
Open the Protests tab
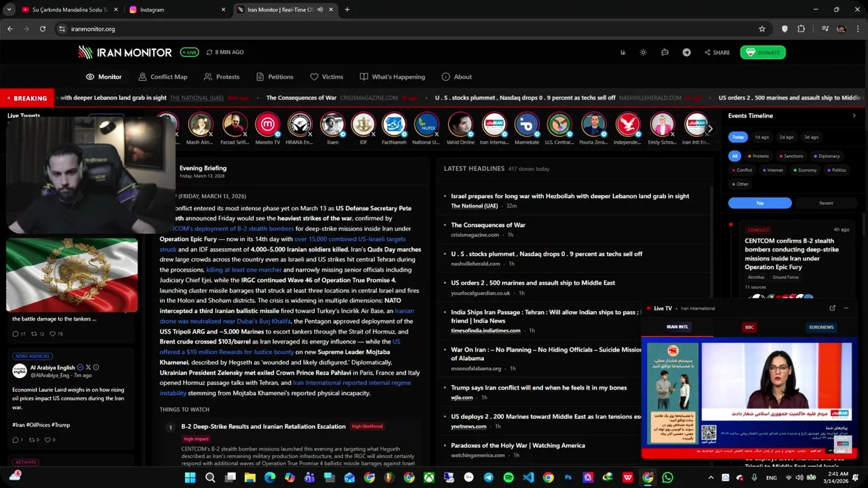tap(222, 77)
